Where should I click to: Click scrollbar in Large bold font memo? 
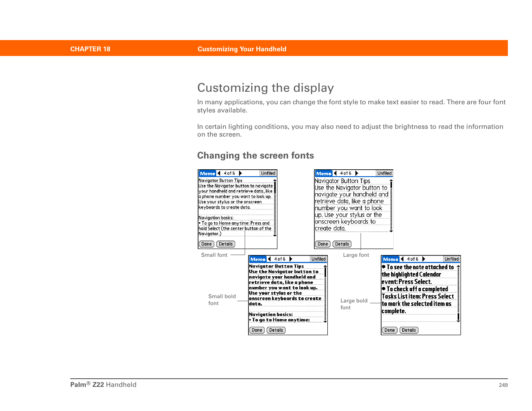[458, 294]
